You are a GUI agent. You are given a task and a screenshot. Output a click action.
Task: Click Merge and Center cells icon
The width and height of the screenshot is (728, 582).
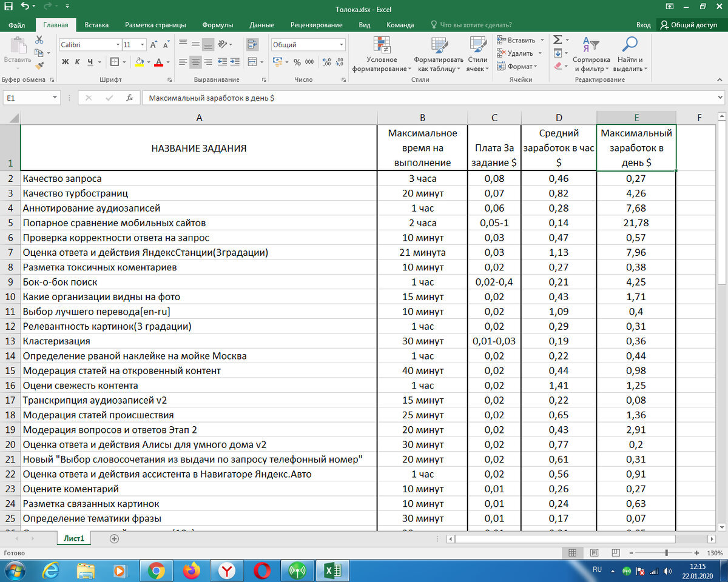point(252,62)
